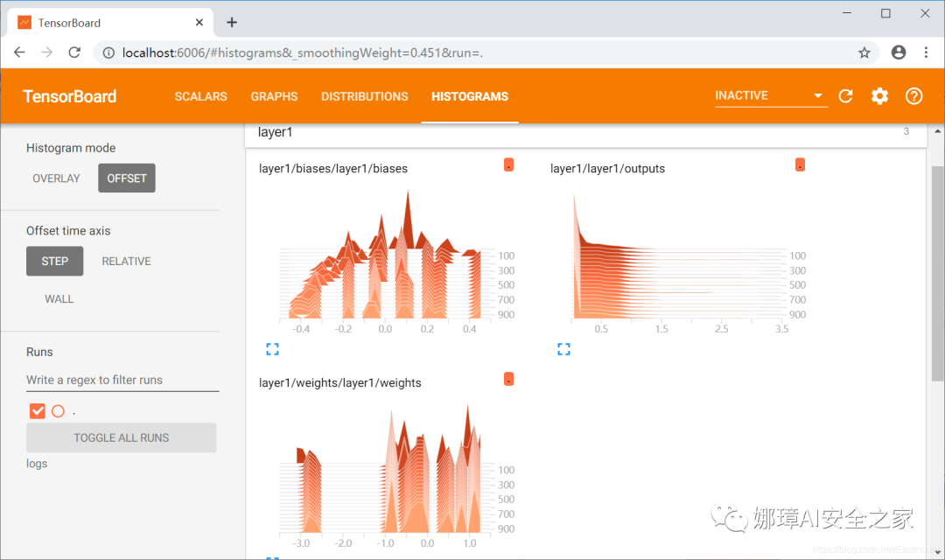Open the GRAPHS dashboard
945x560 pixels.
(274, 96)
